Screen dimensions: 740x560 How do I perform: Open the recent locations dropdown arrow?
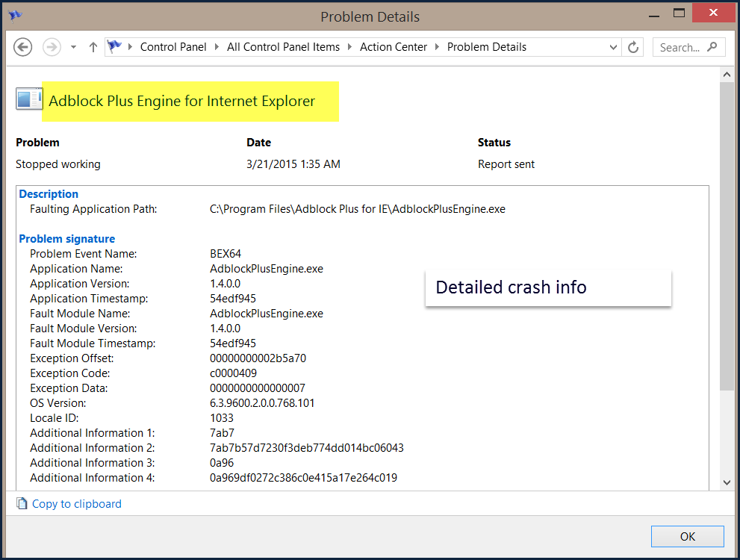[x=73, y=47]
